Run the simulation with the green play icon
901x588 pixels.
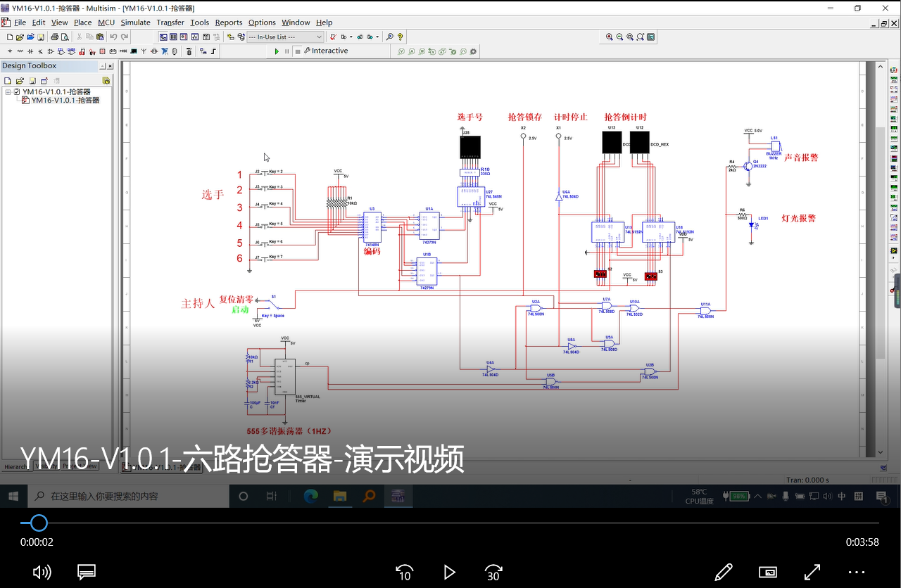(x=277, y=50)
